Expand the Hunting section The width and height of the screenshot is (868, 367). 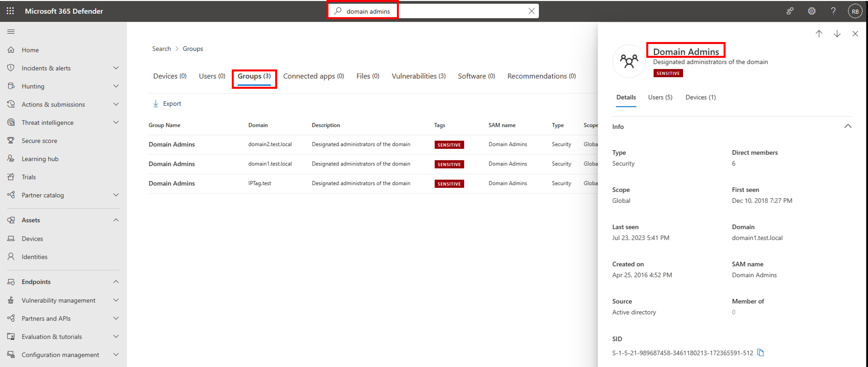tap(116, 86)
